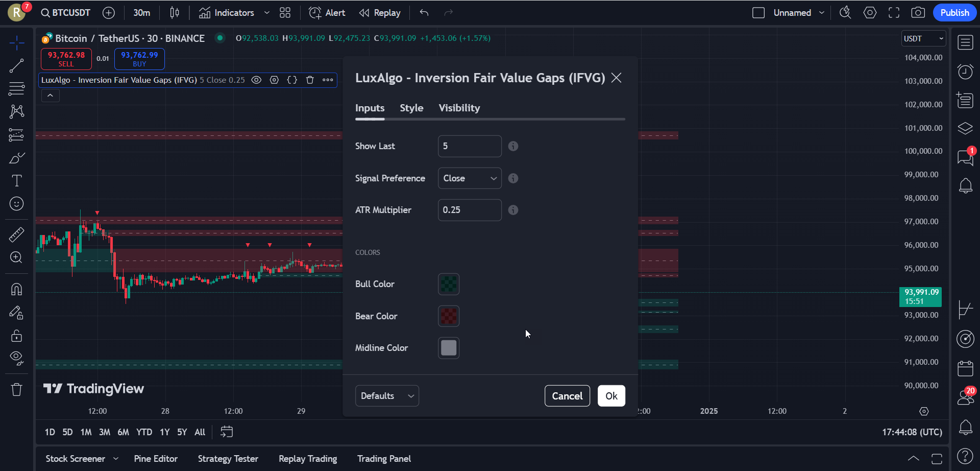Toggle hide all drawings eye tool

tap(16, 358)
